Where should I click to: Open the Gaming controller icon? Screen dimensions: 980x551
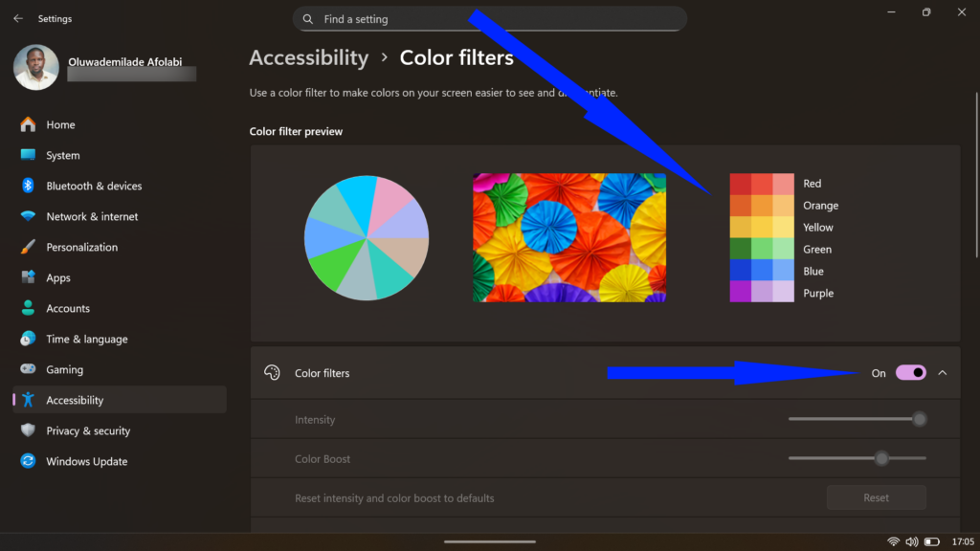(x=27, y=369)
